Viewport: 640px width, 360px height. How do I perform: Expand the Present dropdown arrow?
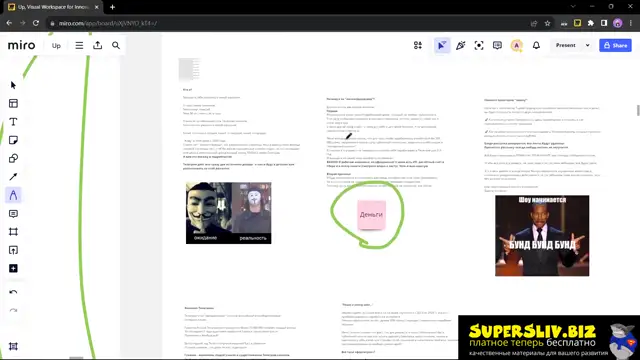(x=587, y=45)
